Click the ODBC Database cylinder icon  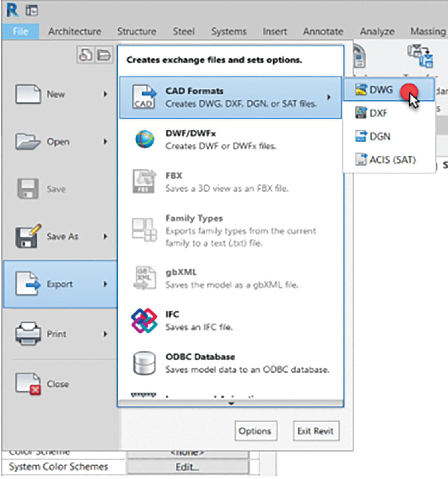point(144,363)
